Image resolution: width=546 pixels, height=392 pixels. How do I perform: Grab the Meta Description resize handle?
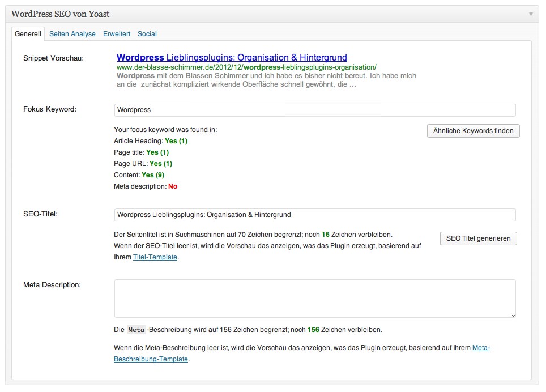pos(513,314)
